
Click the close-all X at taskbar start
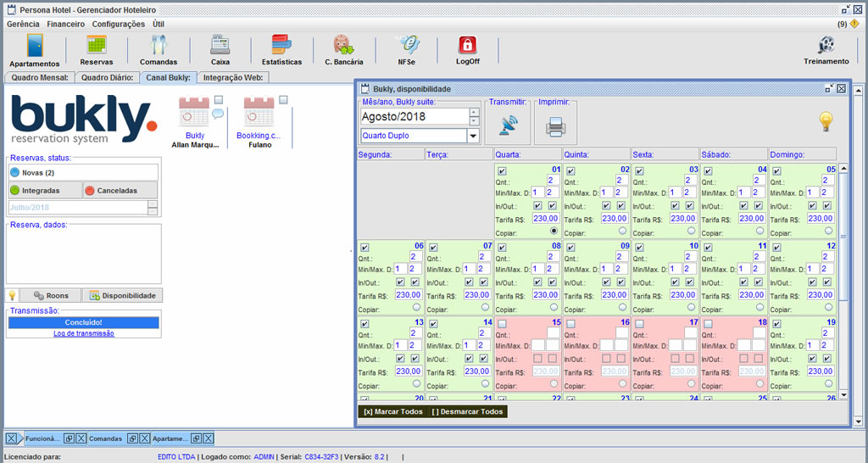(x=12, y=438)
